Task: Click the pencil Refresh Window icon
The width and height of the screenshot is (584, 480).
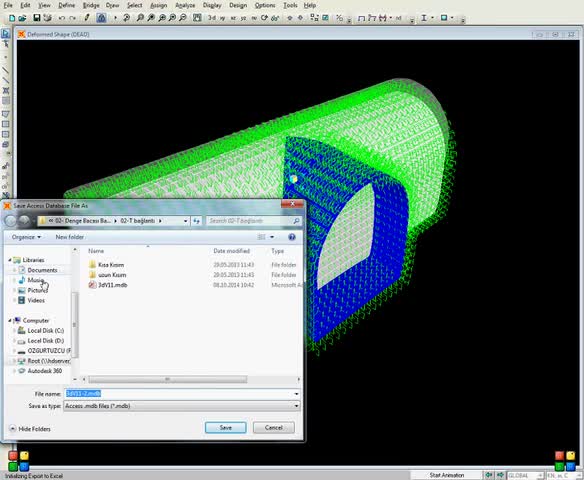Action: (87, 18)
